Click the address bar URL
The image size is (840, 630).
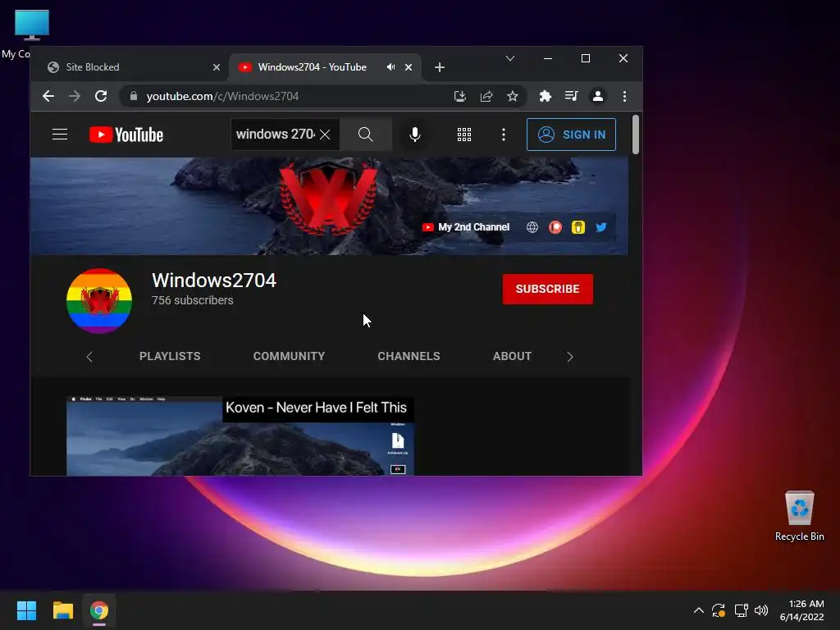(222, 97)
